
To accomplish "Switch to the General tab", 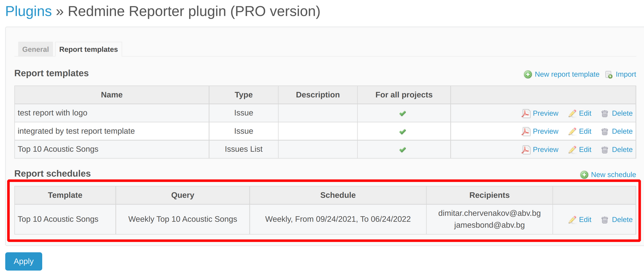I will [x=35, y=50].
